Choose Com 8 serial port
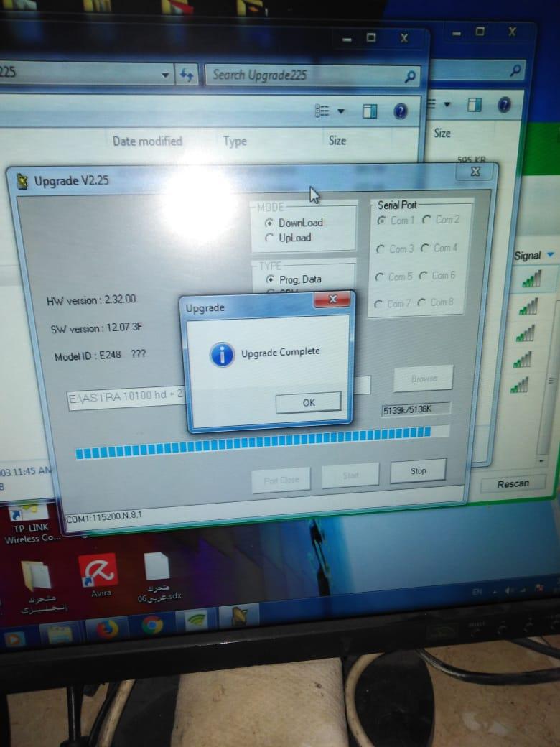560x747 pixels. click(421, 302)
